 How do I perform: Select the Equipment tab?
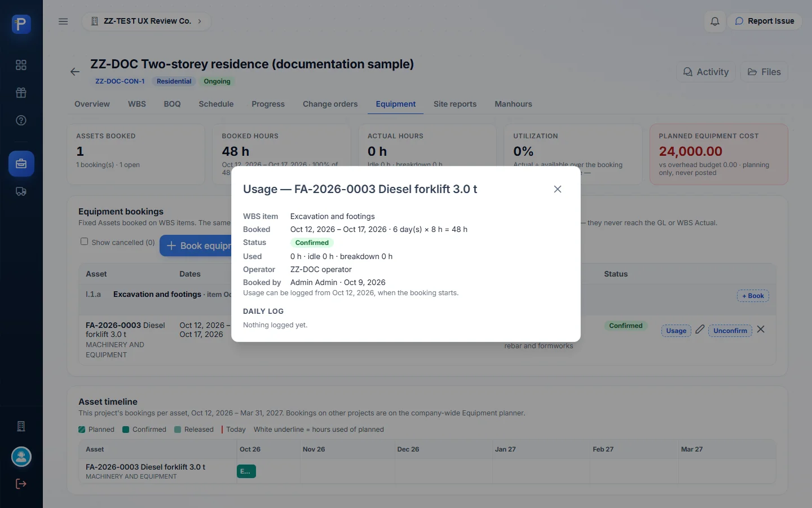[x=396, y=104]
